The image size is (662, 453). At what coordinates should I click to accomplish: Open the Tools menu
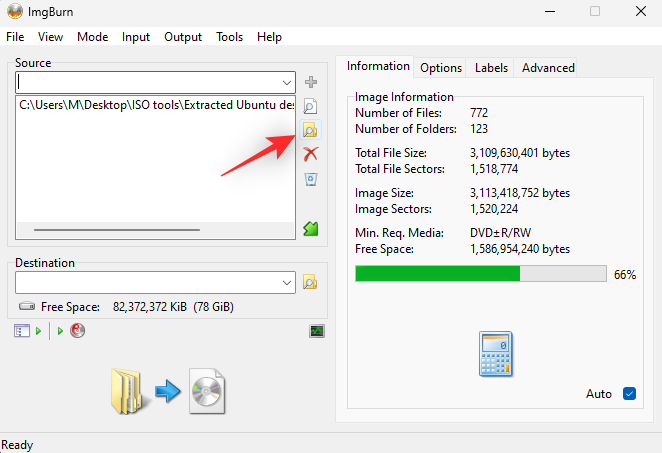pos(229,37)
